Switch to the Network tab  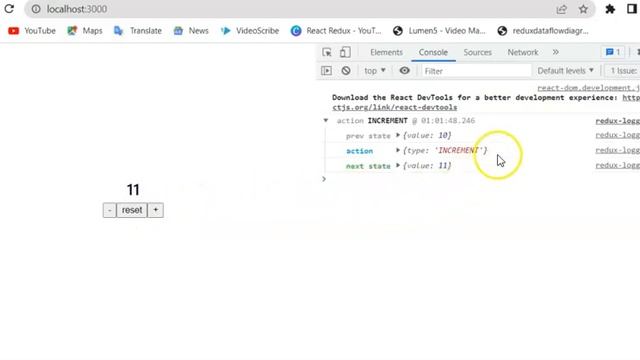(522, 52)
